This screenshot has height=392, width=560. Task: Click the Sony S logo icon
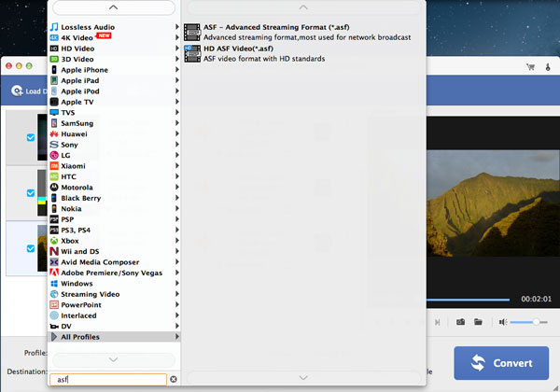tap(54, 145)
